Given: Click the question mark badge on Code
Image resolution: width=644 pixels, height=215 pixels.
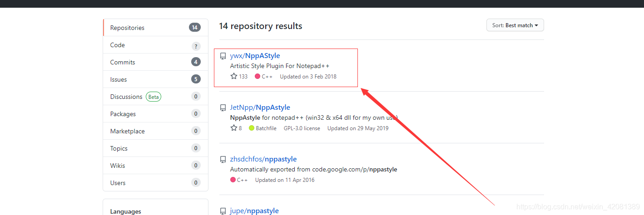Looking at the screenshot, I should click(x=196, y=46).
